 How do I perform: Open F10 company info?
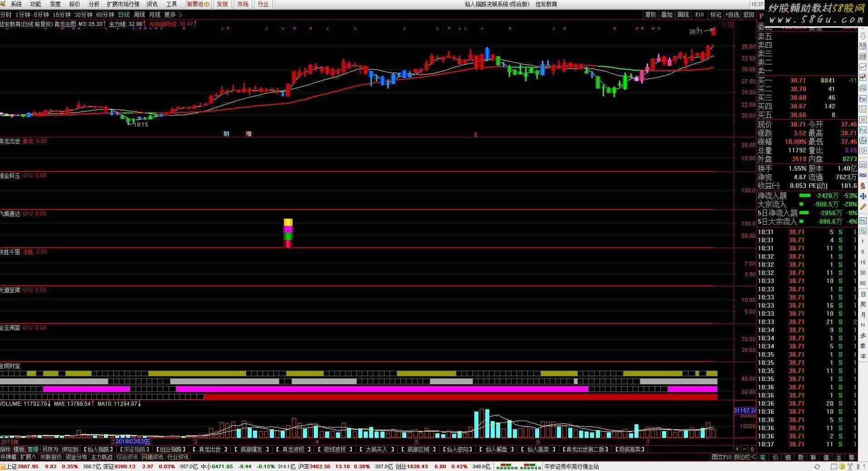[699, 15]
